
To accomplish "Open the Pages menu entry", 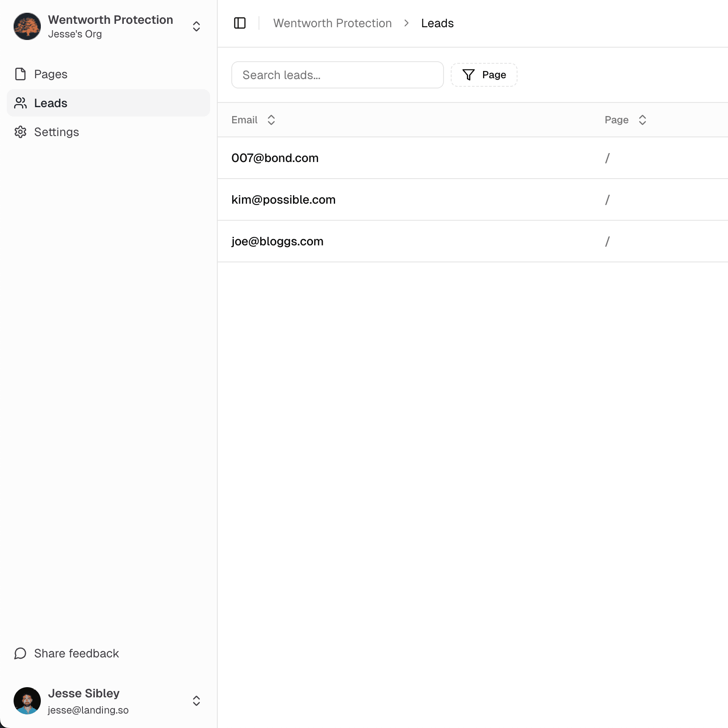I will point(50,74).
